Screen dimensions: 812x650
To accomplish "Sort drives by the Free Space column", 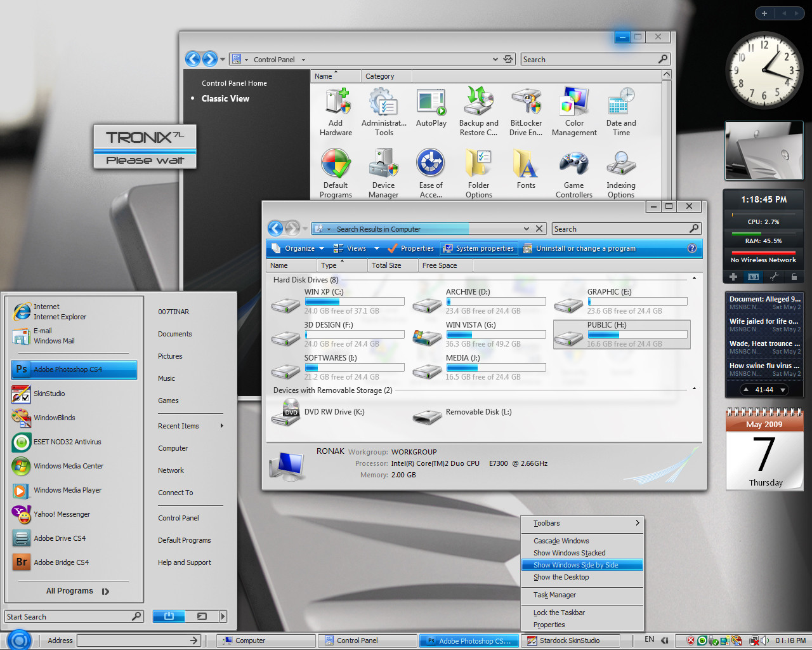I will pyautogui.click(x=446, y=265).
